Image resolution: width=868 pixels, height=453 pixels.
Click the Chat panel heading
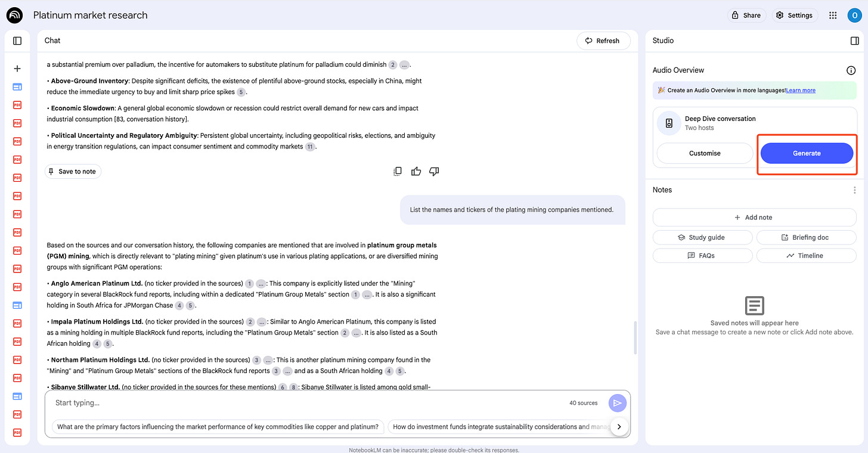point(52,41)
